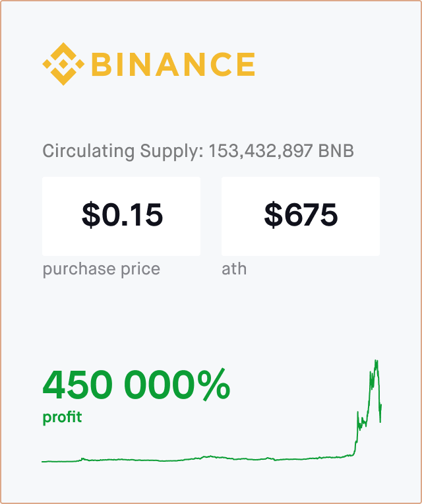Click the dollar sign in $0.15
Viewport: 422px width, 504px height.
click(91, 215)
